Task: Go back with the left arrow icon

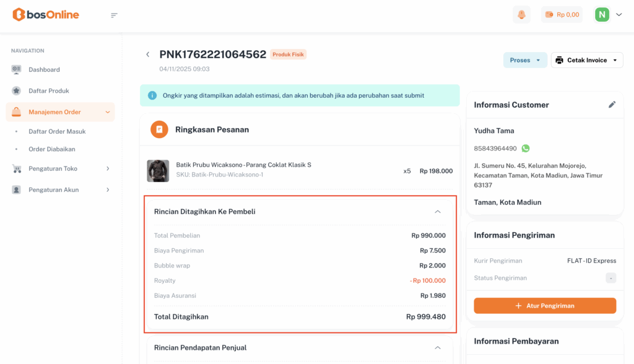Action: point(148,54)
